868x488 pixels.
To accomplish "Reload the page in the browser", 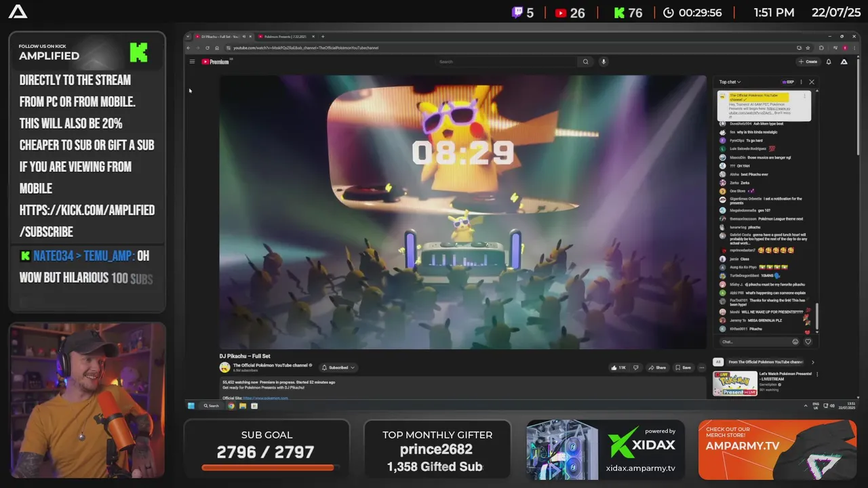I will click(208, 47).
